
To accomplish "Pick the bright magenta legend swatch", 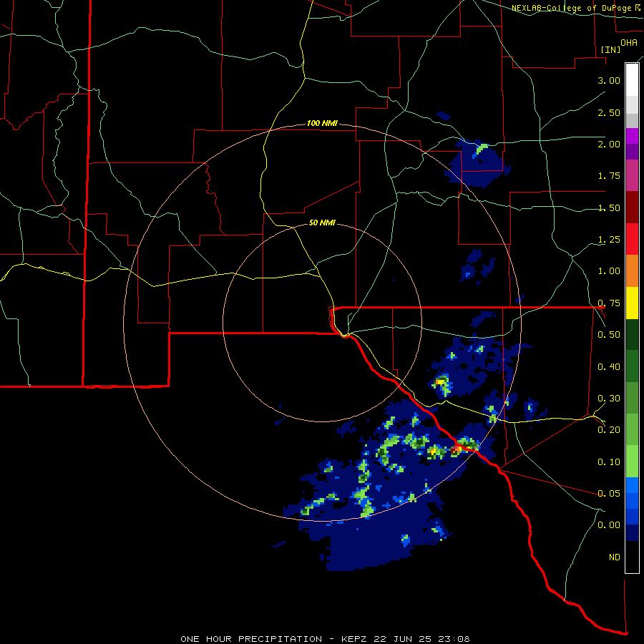I will pos(632,136).
